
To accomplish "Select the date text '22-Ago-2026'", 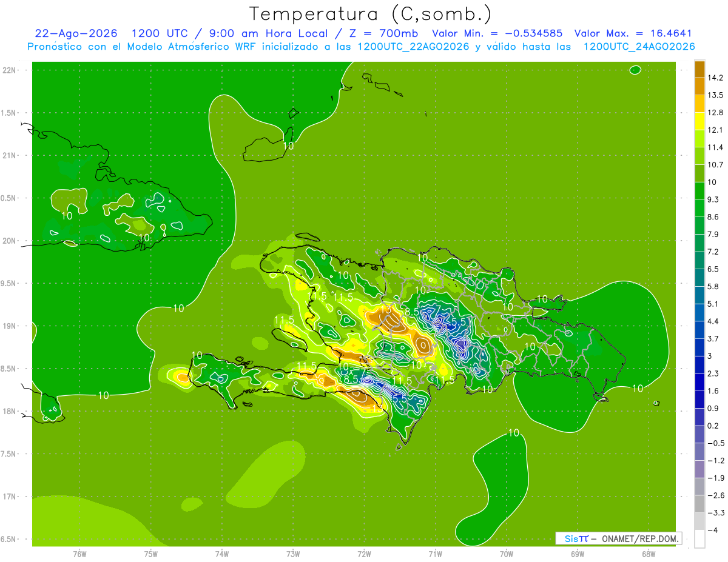I will click(x=76, y=33).
